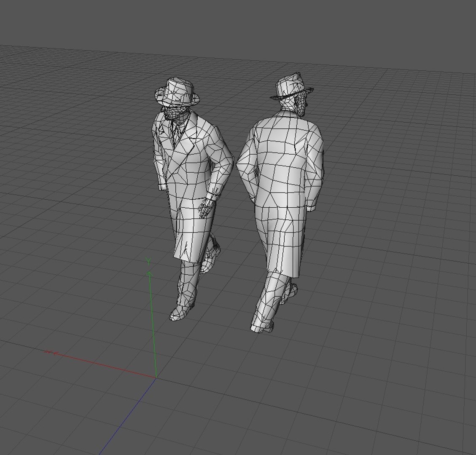Click the green Y axis arrow tip
Viewport: 476px width, 455px height.
click(149, 274)
